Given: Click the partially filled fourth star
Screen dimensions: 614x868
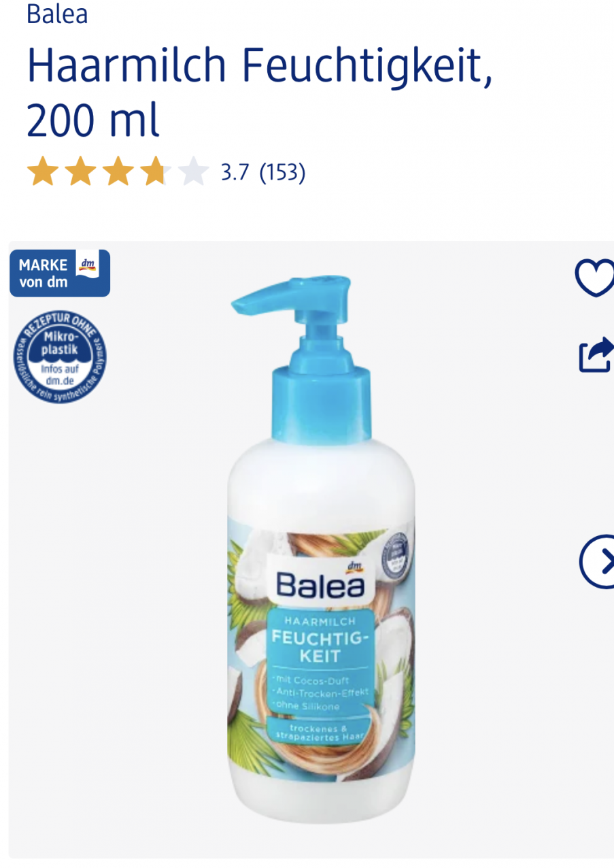Looking at the screenshot, I should point(156,172).
